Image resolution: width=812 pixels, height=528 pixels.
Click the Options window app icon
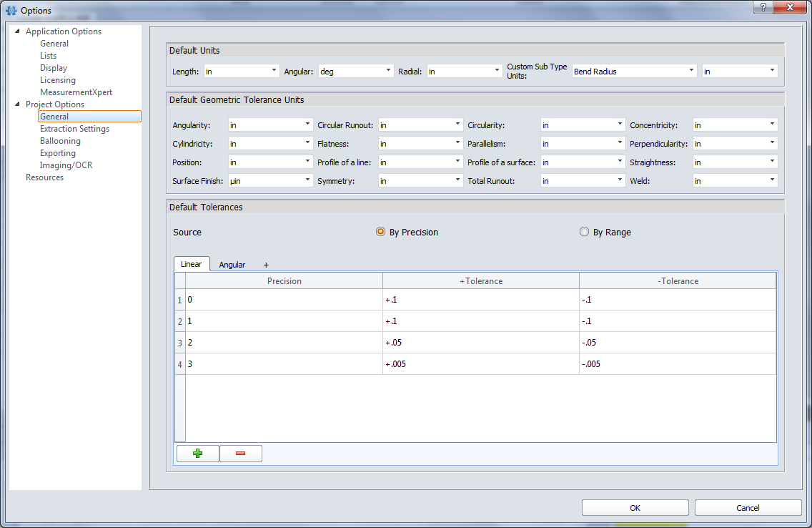click(11, 10)
